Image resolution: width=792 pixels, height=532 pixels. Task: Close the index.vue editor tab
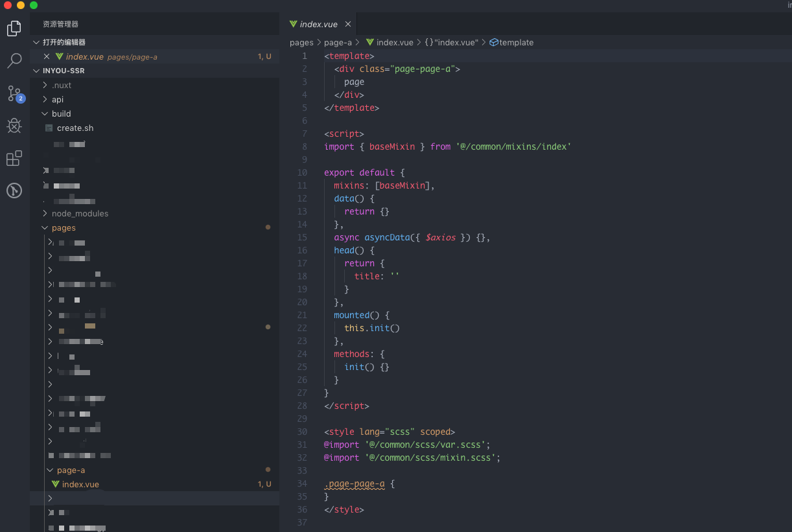pyautogui.click(x=348, y=24)
